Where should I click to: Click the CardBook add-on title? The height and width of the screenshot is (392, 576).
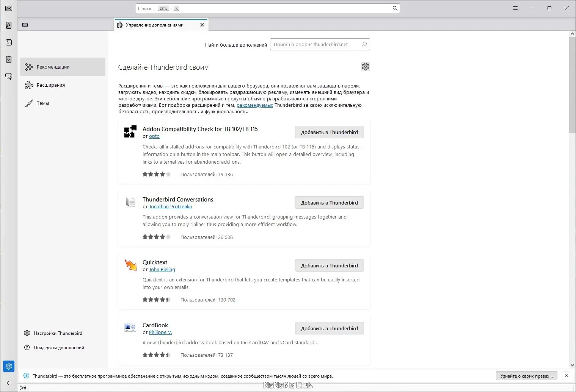pos(155,325)
